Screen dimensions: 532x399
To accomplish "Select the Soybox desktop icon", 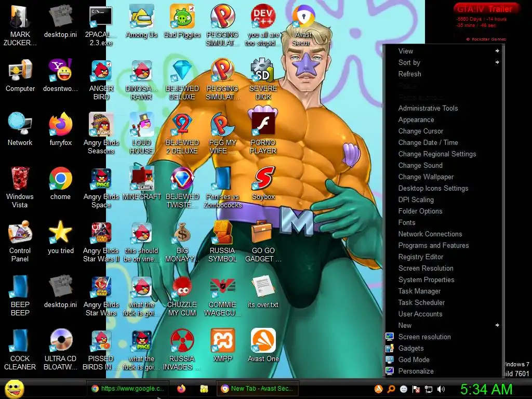I will (x=263, y=183).
